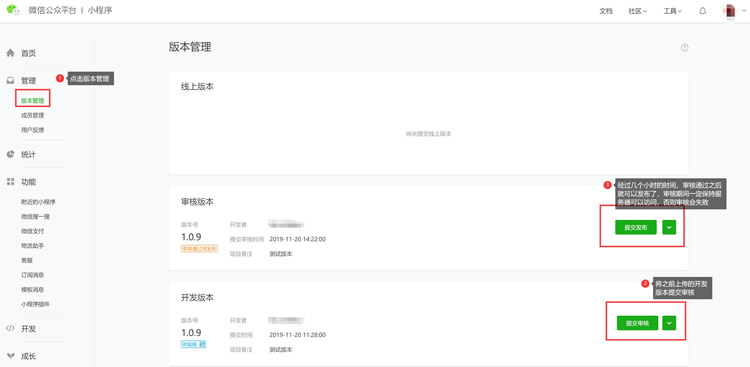Open the arrow dropdown next to 提交审核
750x367 pixels.
click(x=669, y=323)
